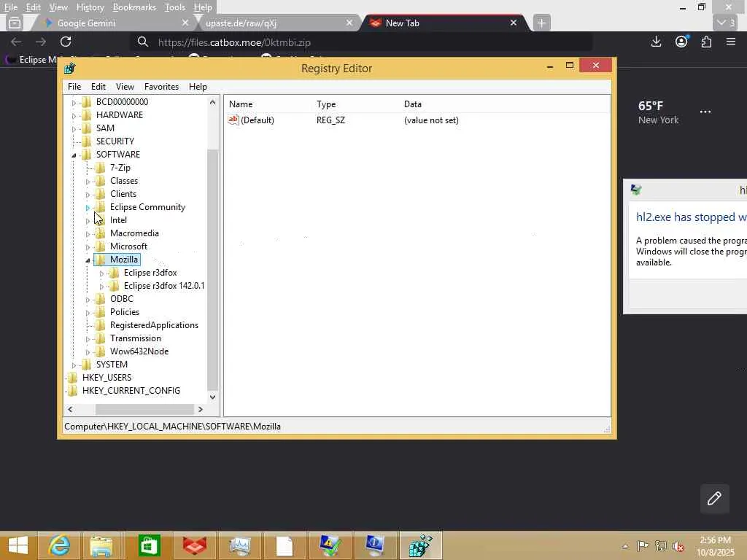Click the tree scroll up arrow
The width and height of the screenshot is (747, 560).
[212, 102]
